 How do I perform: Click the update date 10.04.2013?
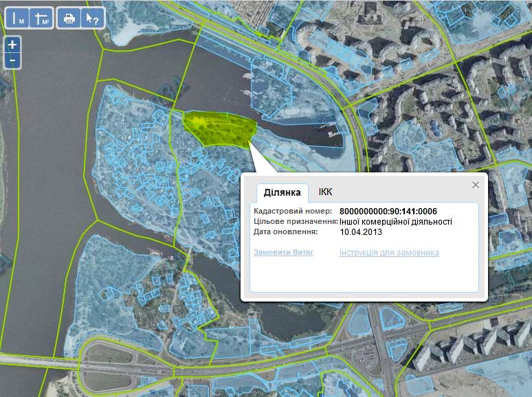(x=362, y=231)
